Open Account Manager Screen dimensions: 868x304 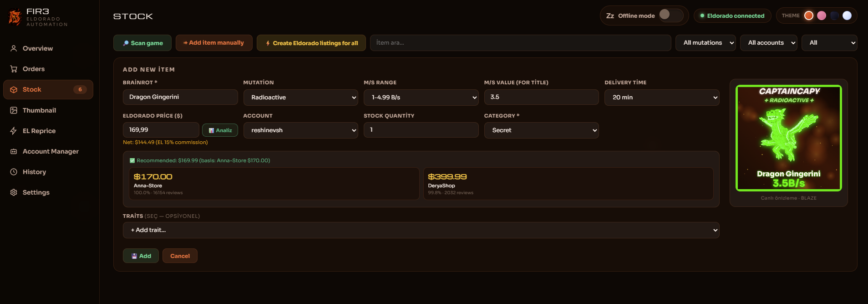tap(48, 151)
